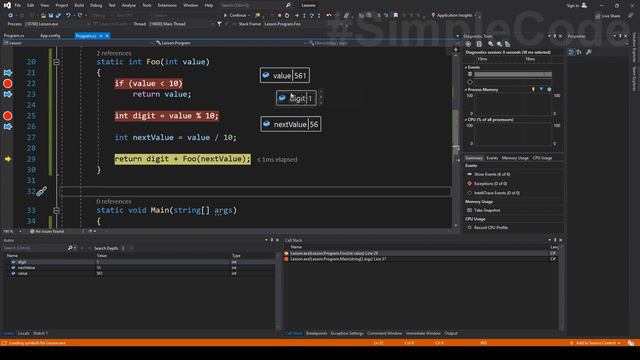Screen dimensions: 640x360
Task: Collapse the Process Memory graph section
Action: pos(466,89)
